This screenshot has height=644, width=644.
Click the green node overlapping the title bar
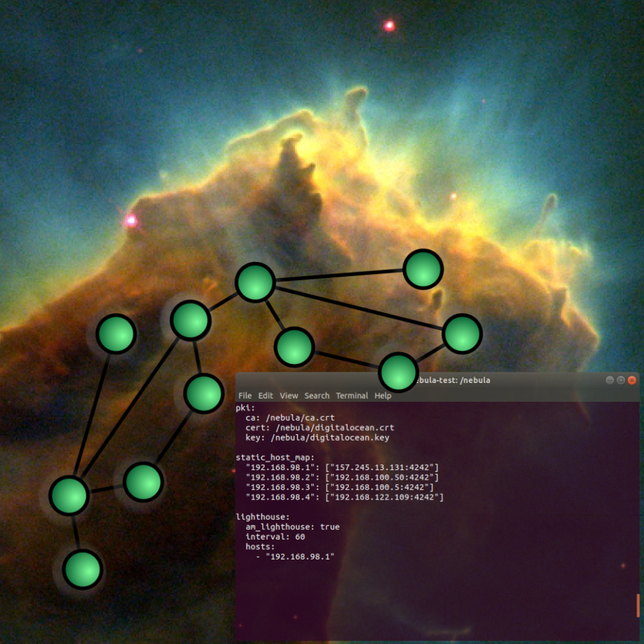click(399, 372)
